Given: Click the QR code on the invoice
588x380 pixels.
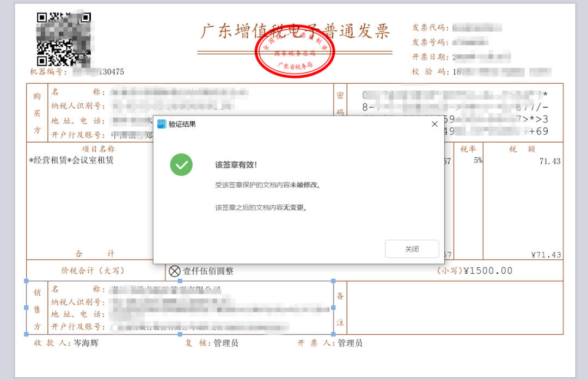Looking at the screenshot, I should point(64,39).
